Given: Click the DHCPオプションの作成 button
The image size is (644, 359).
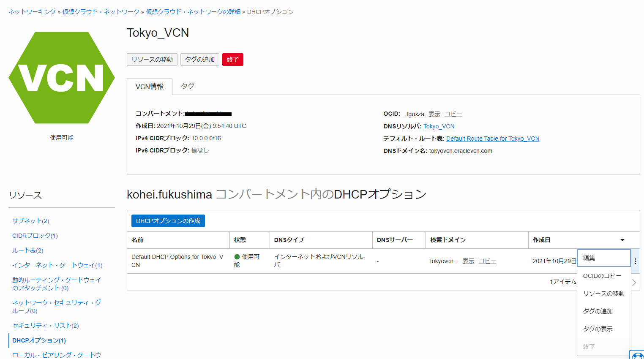Looking at the screenshot, I should click(168, 221).
